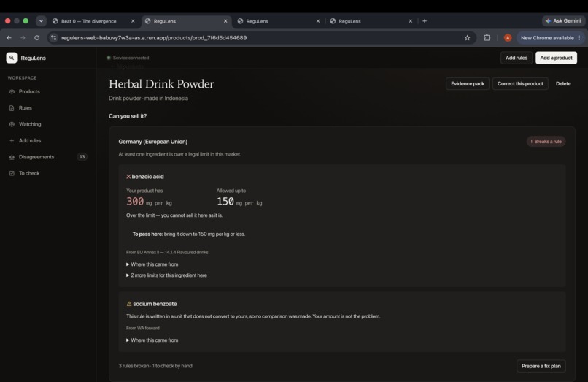Click Prepare a fix plan button
Screen dimensions: 588x382
541,366
